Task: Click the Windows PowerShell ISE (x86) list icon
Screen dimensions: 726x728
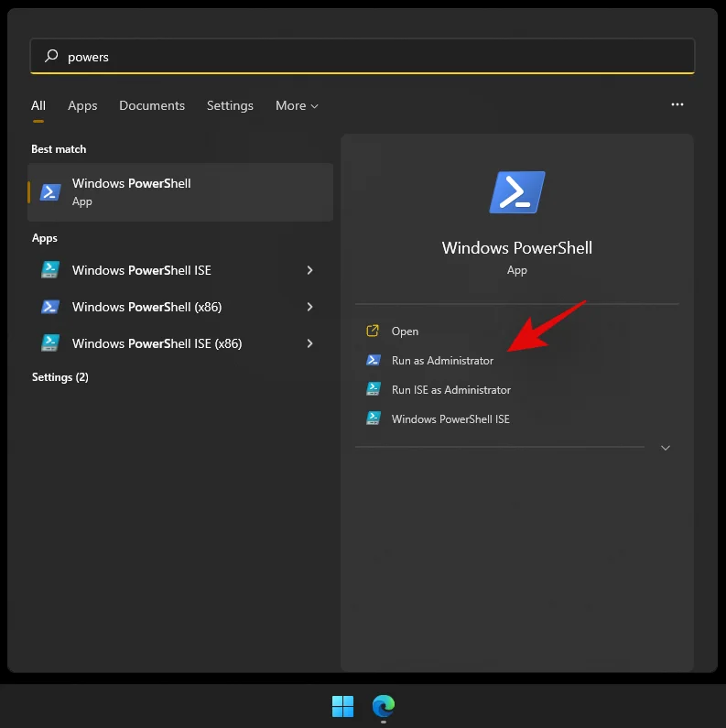Action: point(50,343)
